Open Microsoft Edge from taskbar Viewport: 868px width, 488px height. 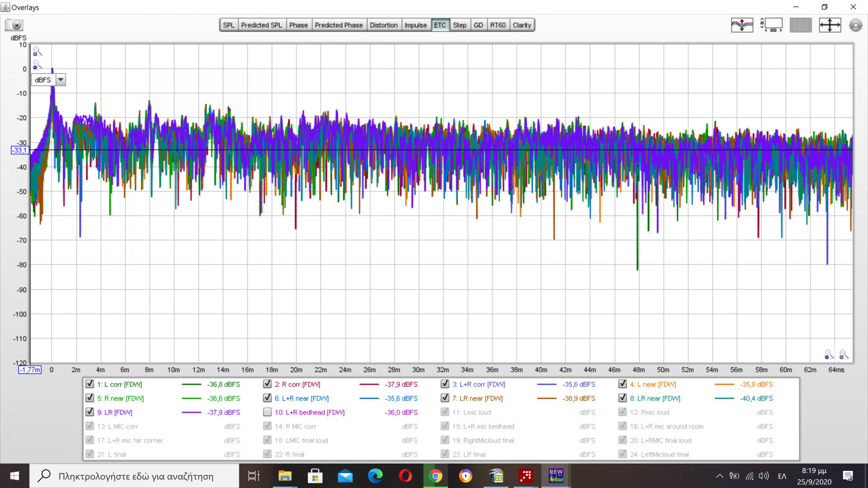pos(375,476)
